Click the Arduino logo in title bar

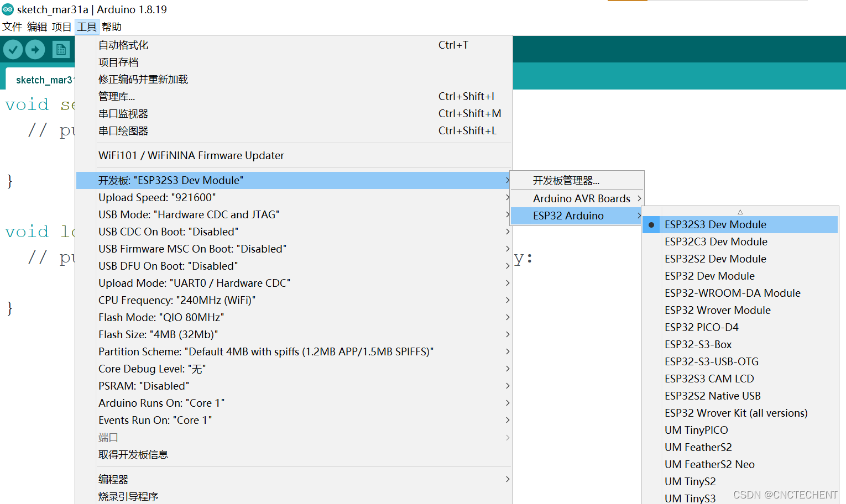[8, 9]
